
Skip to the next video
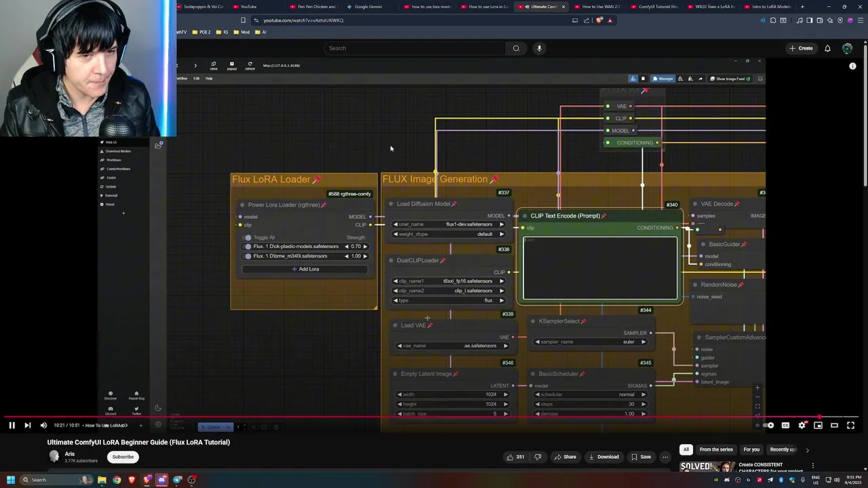(27, 425)
